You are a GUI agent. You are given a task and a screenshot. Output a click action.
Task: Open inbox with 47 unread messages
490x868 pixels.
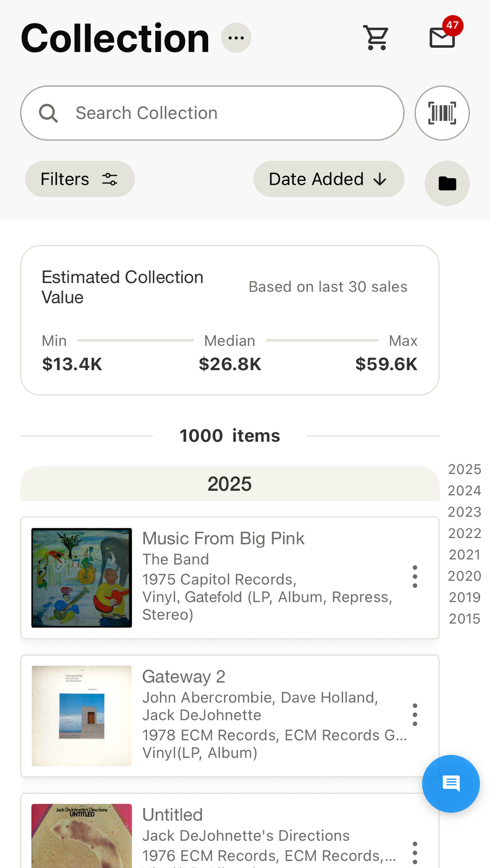pyautogui.click(x=443, y=37)
